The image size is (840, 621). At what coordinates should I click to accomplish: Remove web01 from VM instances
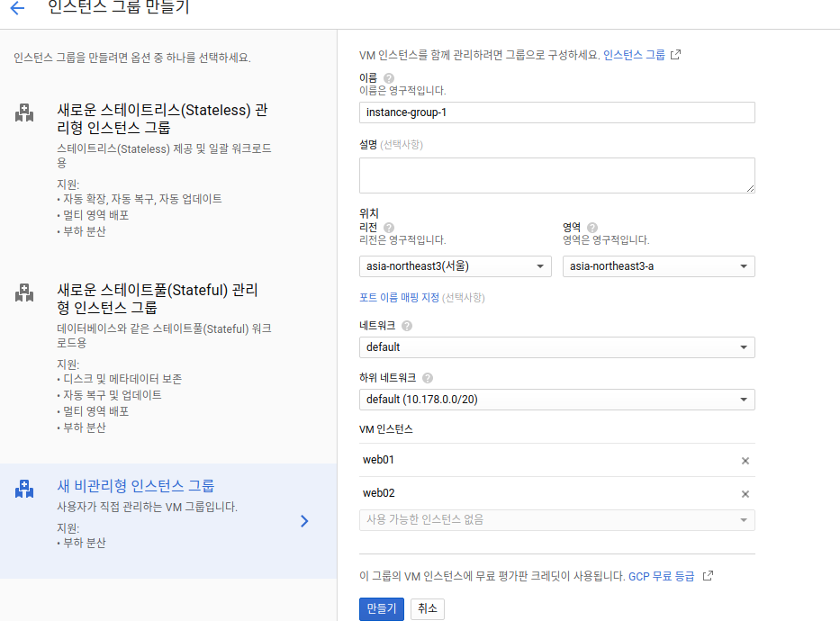coord(745,461)
